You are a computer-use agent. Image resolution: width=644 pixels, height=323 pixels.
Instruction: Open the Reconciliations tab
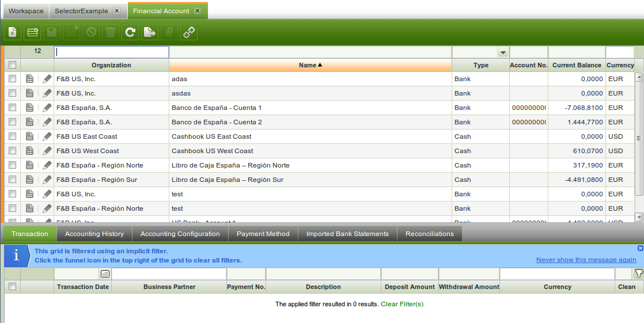click(x=430, y=234)
